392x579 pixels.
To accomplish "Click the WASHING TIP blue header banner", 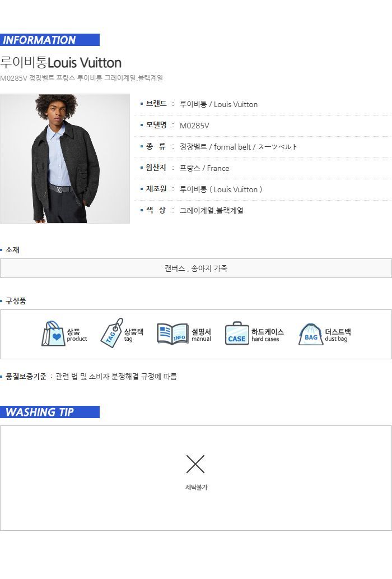I will tap(50, 412).
